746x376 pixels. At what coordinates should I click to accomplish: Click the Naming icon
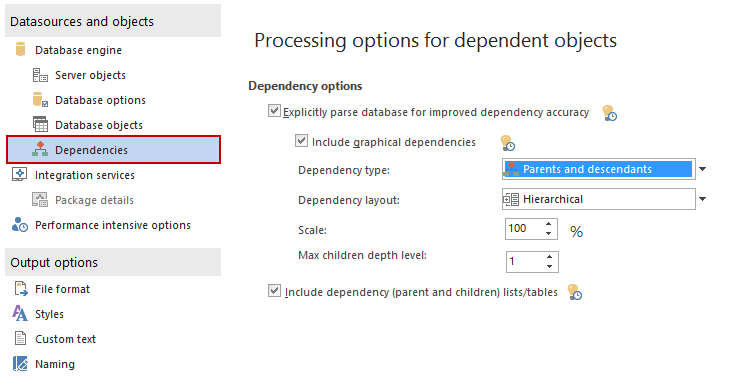tap(20, 364)
